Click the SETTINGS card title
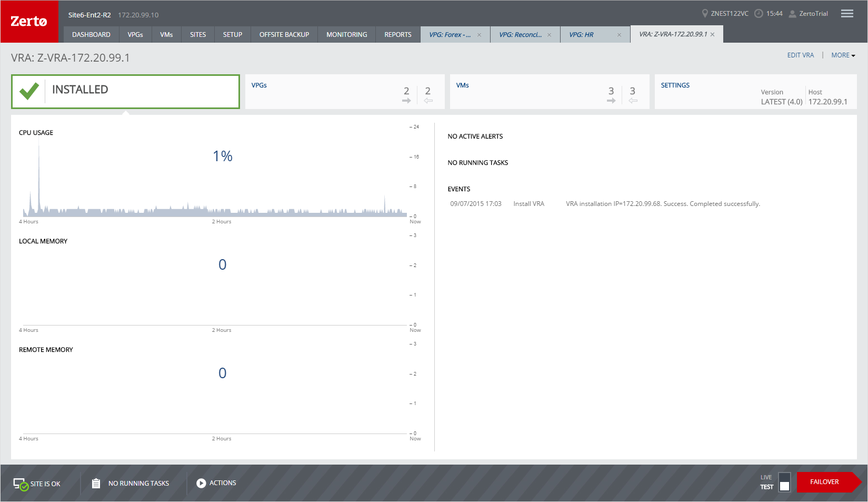 [x=675, y=85]
